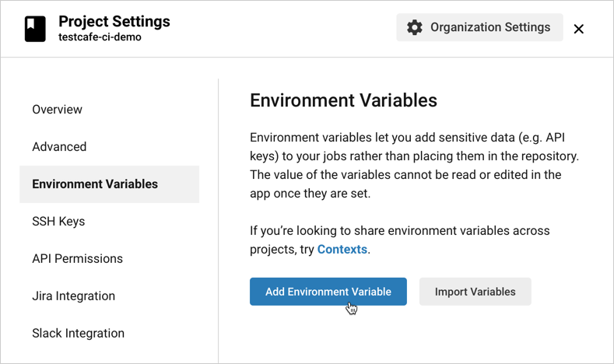This screenshot has width=614, height=364.
Task: Click the Import Variables button
Action: [x=475, y=292]
